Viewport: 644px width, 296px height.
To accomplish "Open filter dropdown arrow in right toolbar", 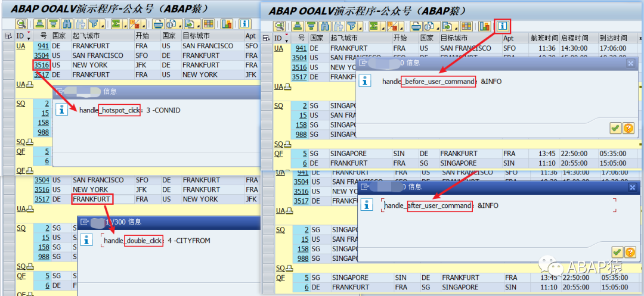I will coord(360,27).
